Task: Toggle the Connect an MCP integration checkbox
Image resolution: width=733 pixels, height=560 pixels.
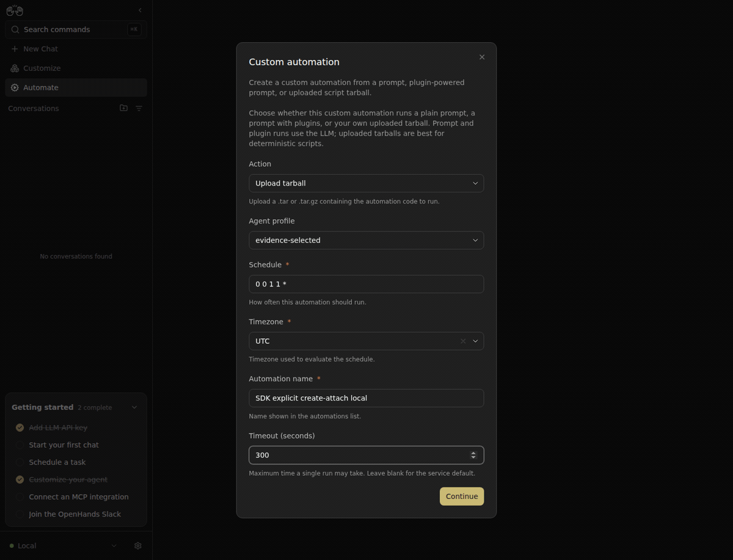Action: click(20, 497)
